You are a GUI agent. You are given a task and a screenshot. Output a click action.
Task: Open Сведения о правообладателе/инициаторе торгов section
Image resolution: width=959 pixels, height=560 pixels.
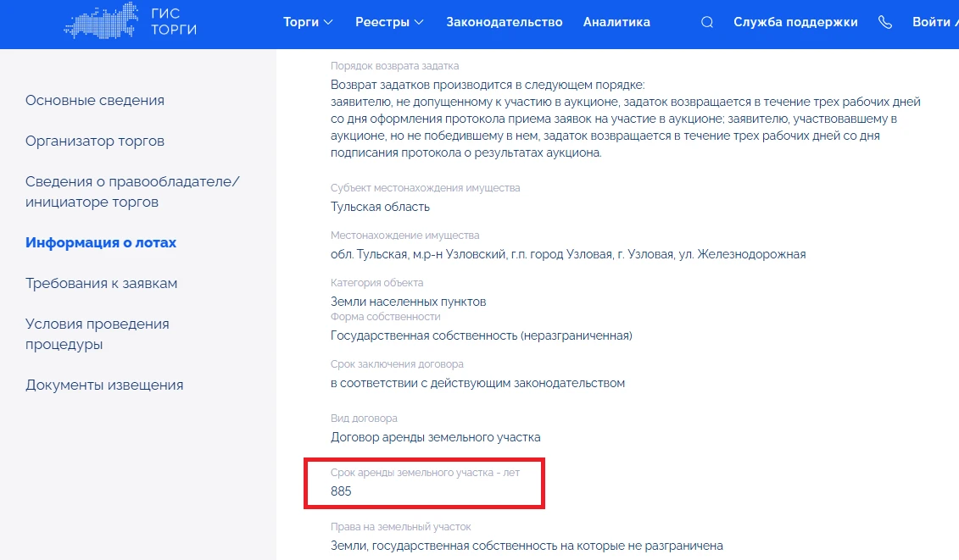132,192
